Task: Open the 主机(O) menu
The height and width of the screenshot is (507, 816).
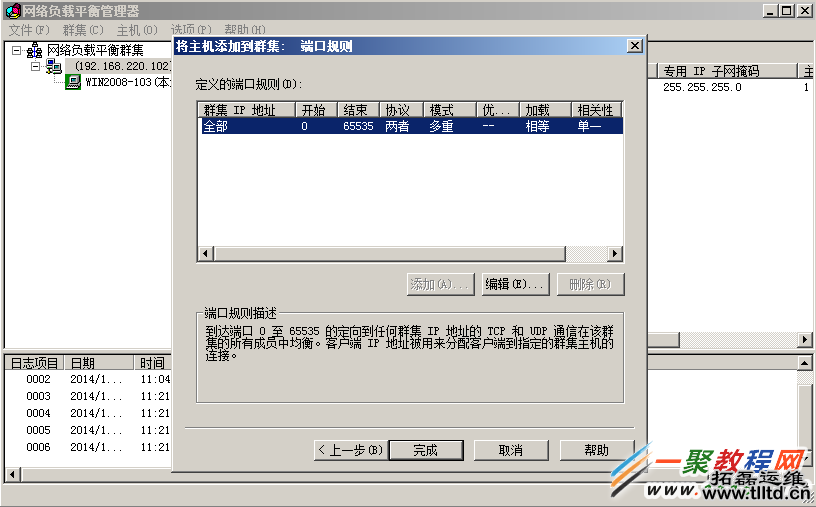Action: pos(137,30)
